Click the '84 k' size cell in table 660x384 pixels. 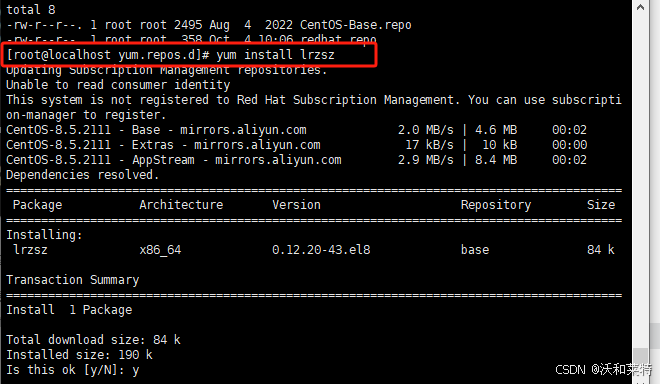coord(601,250)
